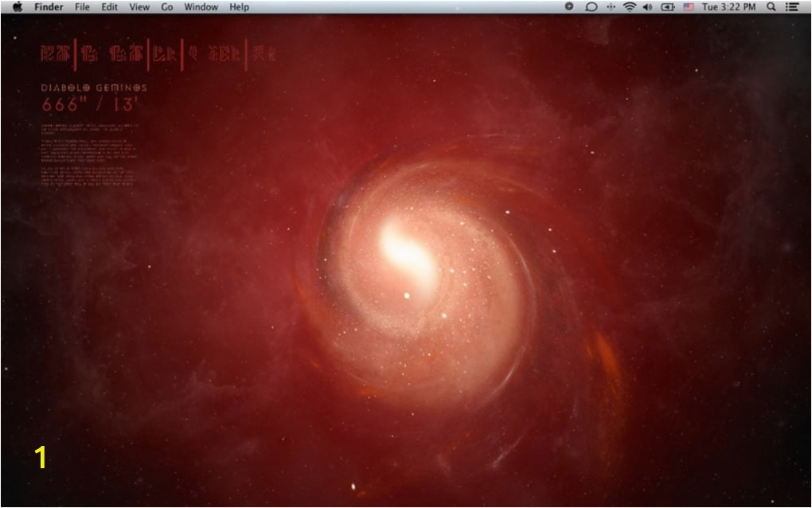Open the Window menu
Image resolution: width=812 pixels, height=508 pixels.
pos(201,6)
